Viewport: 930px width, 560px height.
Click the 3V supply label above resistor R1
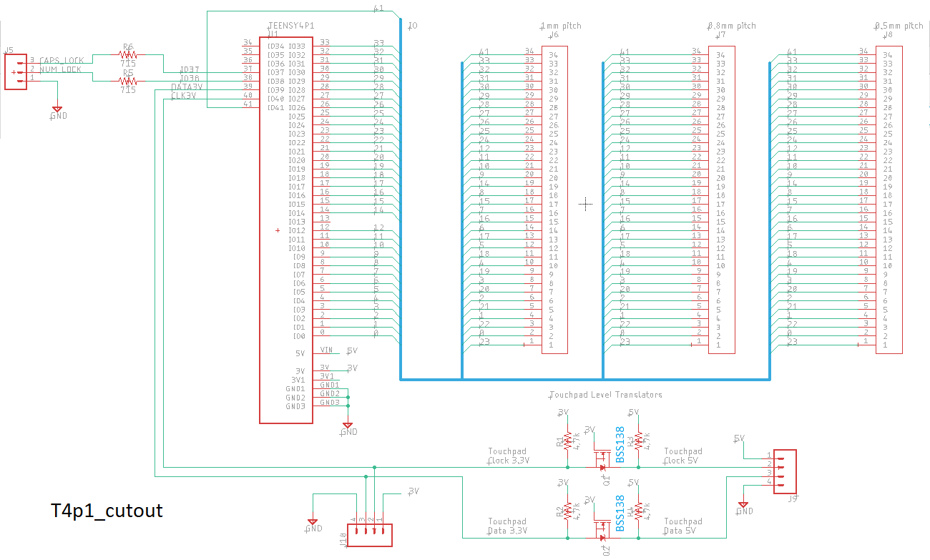click(x=563, y=412)
